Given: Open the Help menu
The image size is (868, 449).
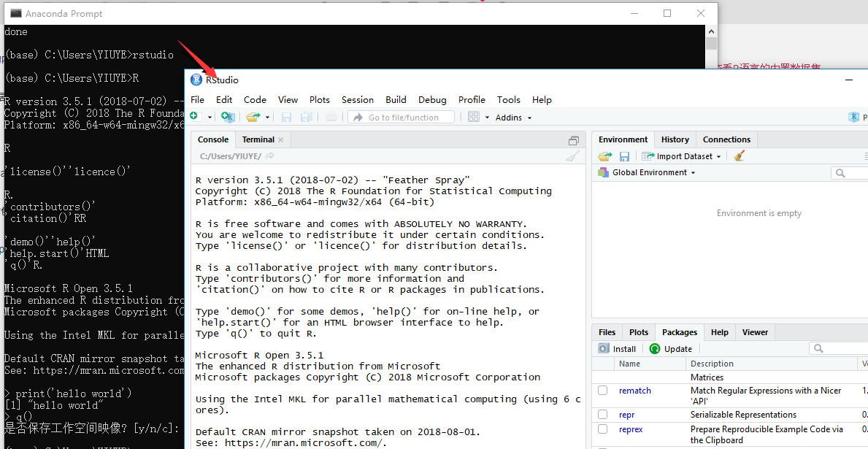Looking at the screenshot, I should pos(542,99).
